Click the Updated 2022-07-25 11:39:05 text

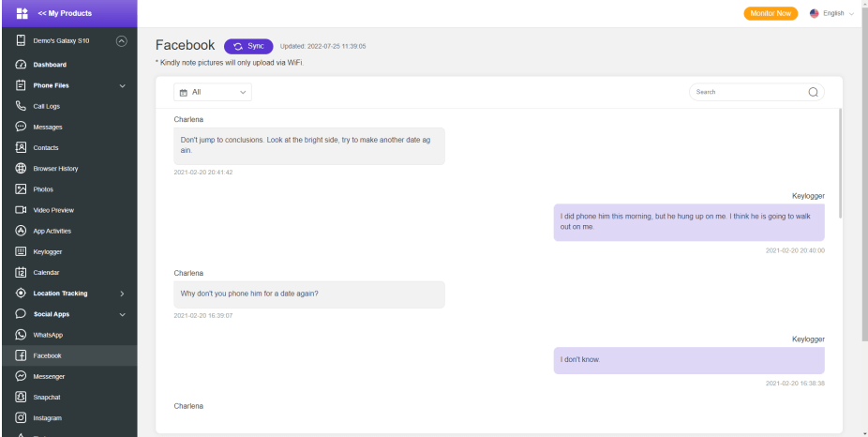pos(322,47)
